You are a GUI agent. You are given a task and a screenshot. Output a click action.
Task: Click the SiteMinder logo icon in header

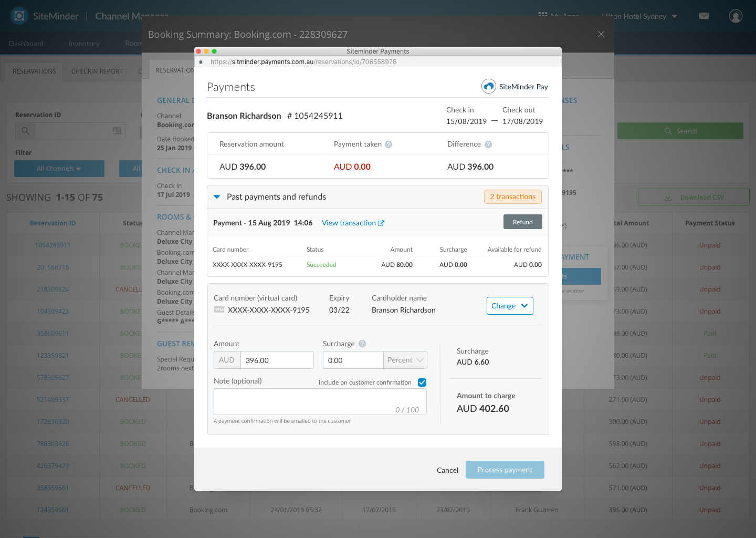19,16
